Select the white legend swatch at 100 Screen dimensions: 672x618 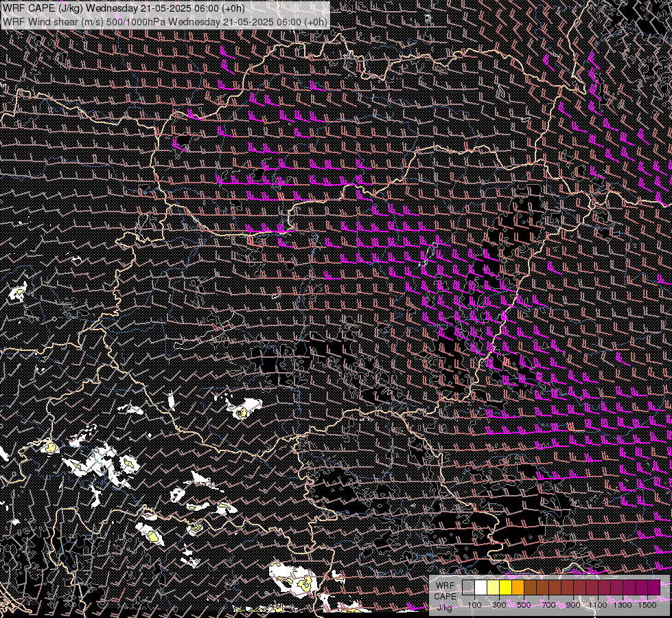481,587
